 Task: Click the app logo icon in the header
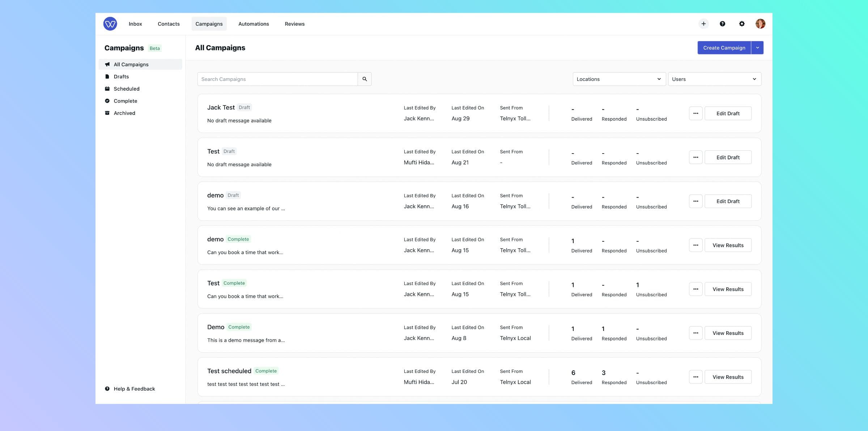110,24
